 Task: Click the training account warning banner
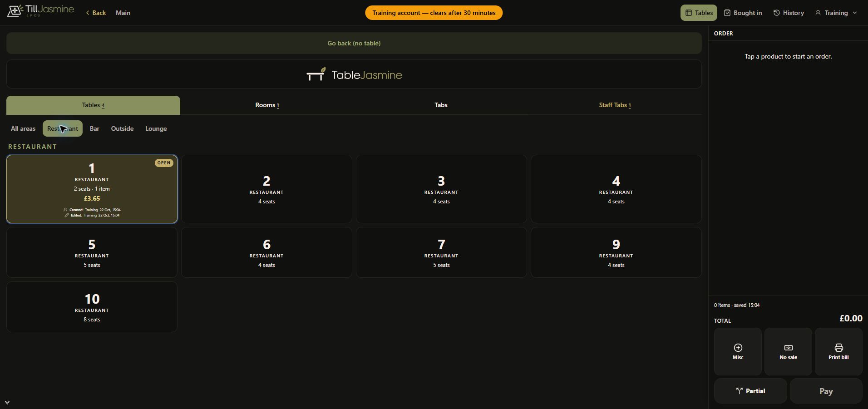coord(434,13)
